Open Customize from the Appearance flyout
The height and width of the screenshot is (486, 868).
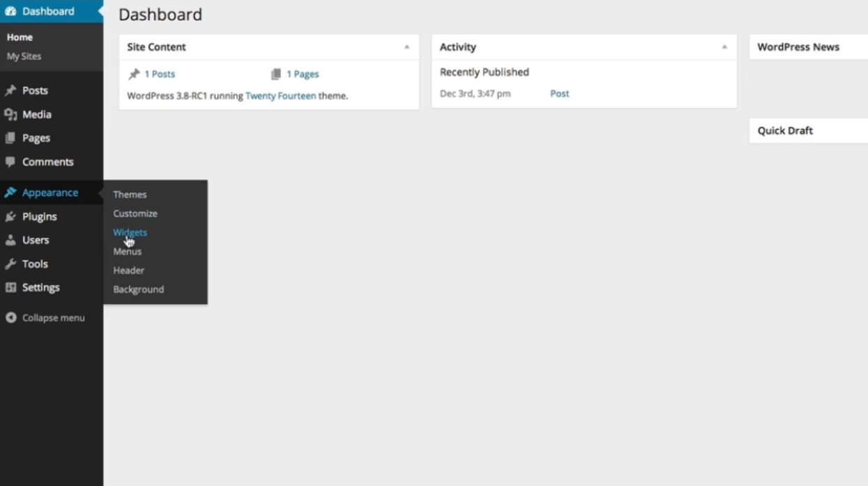135,213
